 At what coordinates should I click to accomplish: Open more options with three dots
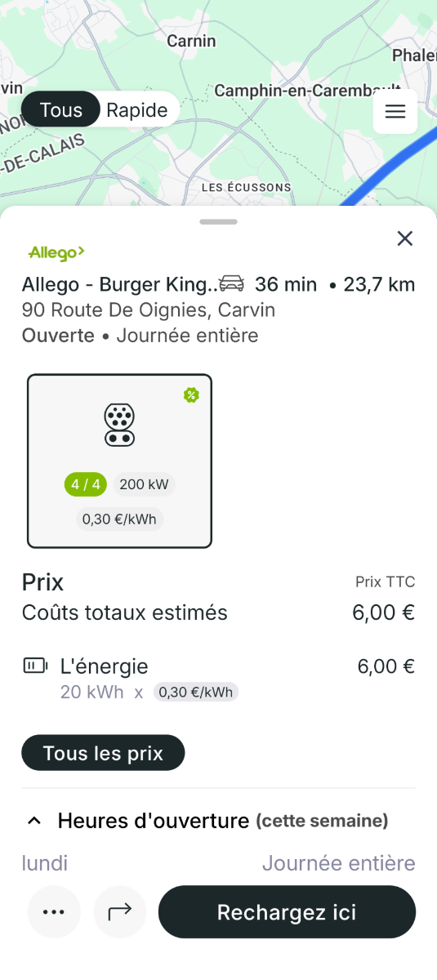pos(54,911)
